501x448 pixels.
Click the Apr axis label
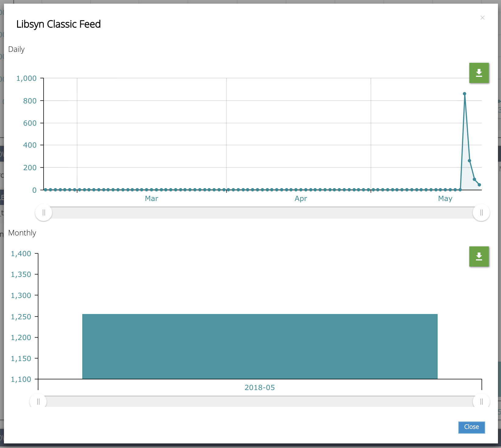[x=301, y=199]
